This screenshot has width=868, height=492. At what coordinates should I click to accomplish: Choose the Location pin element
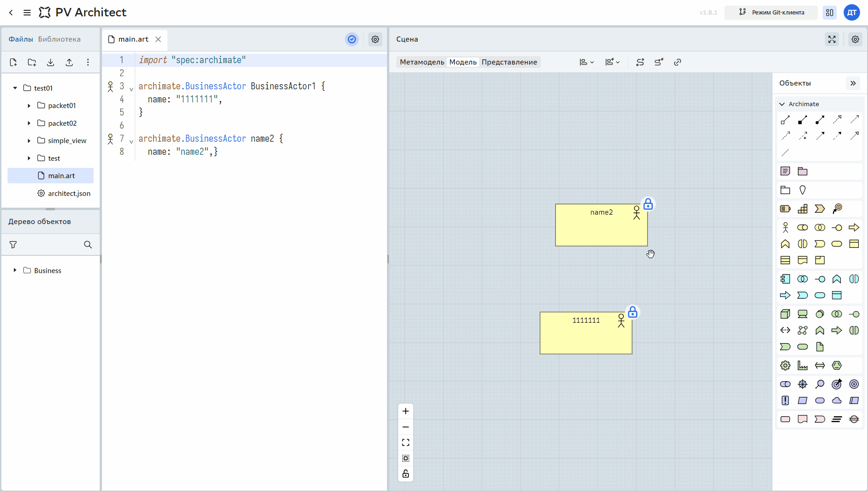(x=802, y=190)
